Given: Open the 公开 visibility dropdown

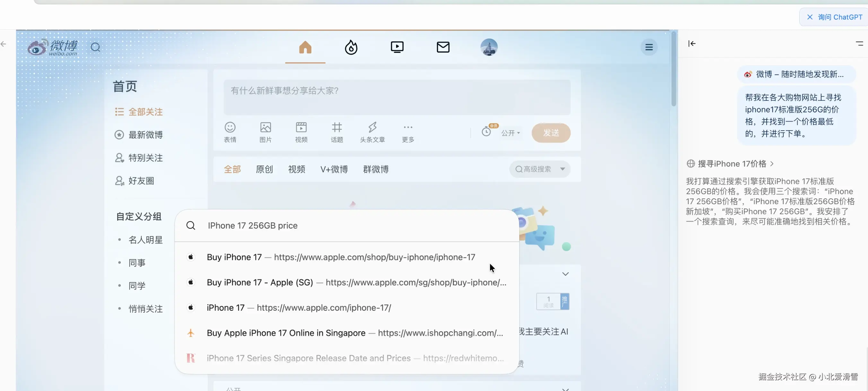Looking at the screenshot, I should 510,133.
